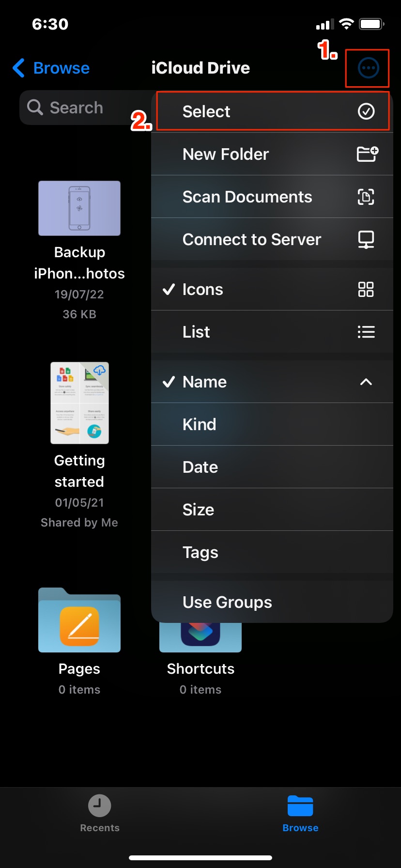Tap the Icons grid icon

tap(366, 289)
